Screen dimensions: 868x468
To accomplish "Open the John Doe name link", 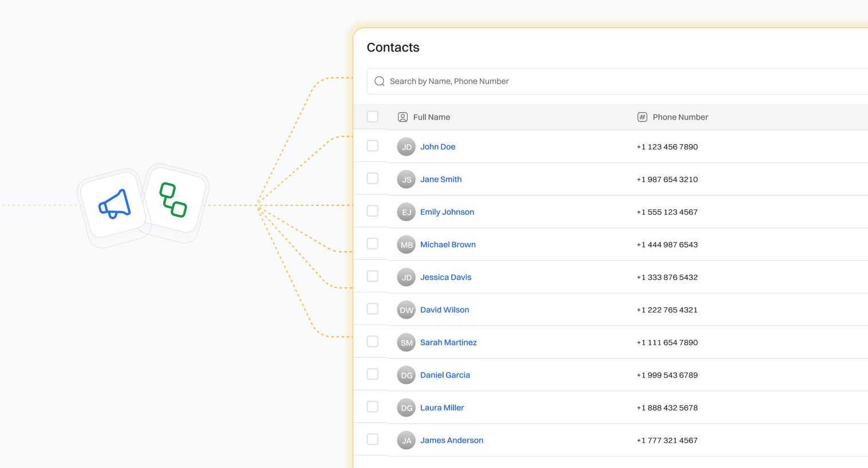I will 437,147.
